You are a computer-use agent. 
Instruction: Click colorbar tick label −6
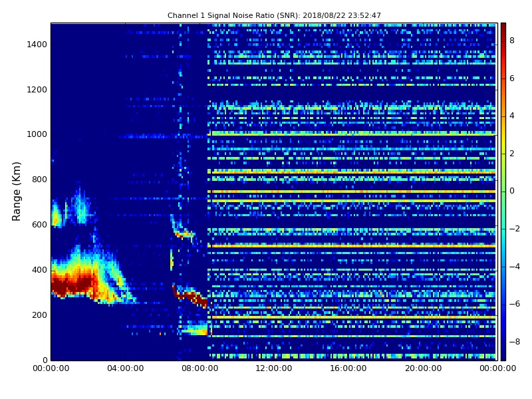tap(515, 304)
